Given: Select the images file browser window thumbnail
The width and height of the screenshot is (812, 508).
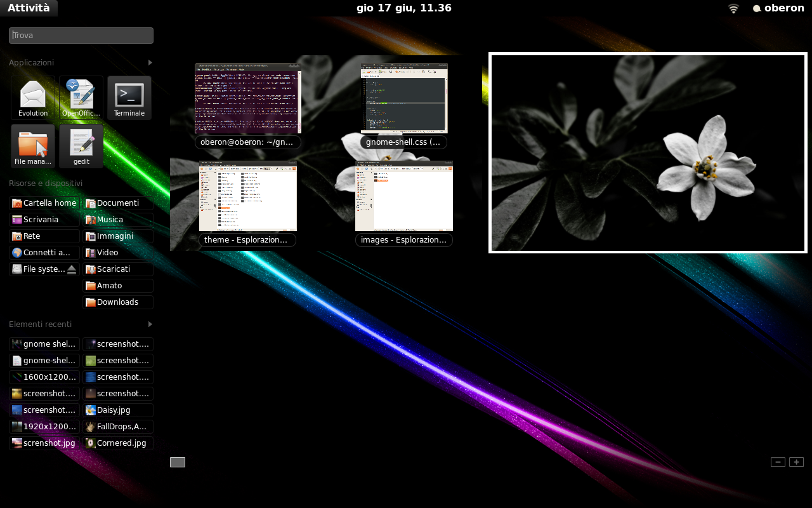Looking at the screenshot, I should [404, 196].
